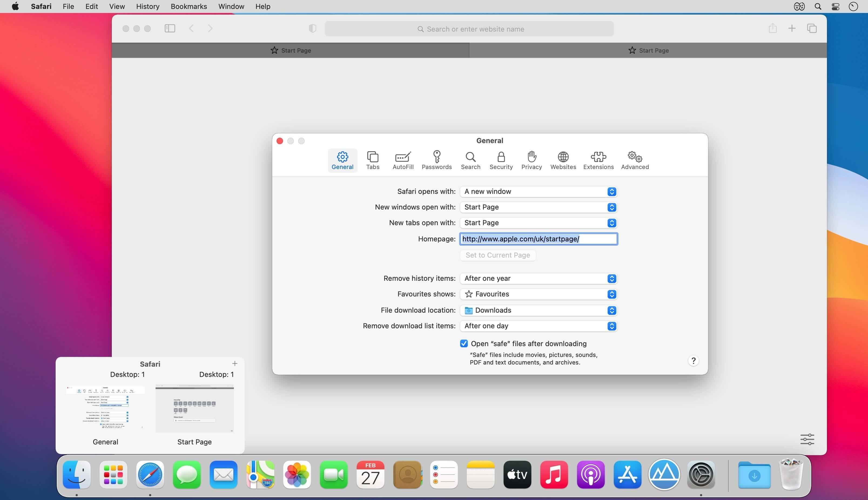Viewport: 868px width, 500px height.
Task: Open 'Favourites shows' dropdown
Action: pos(538,294)
